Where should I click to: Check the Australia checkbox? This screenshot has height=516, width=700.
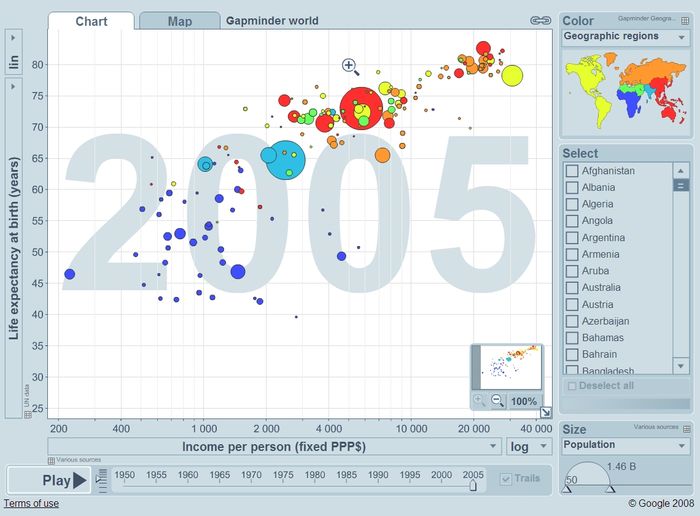click(x=571, y=287)
